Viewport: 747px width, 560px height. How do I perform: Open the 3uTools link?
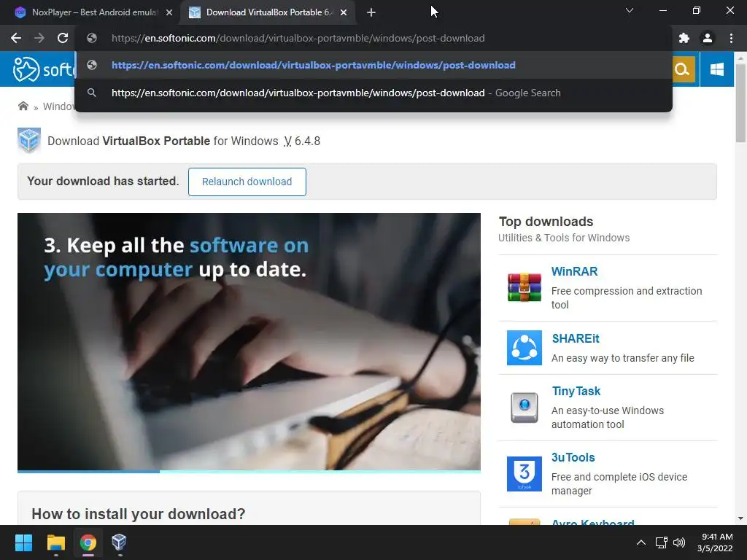click(573, 458)
